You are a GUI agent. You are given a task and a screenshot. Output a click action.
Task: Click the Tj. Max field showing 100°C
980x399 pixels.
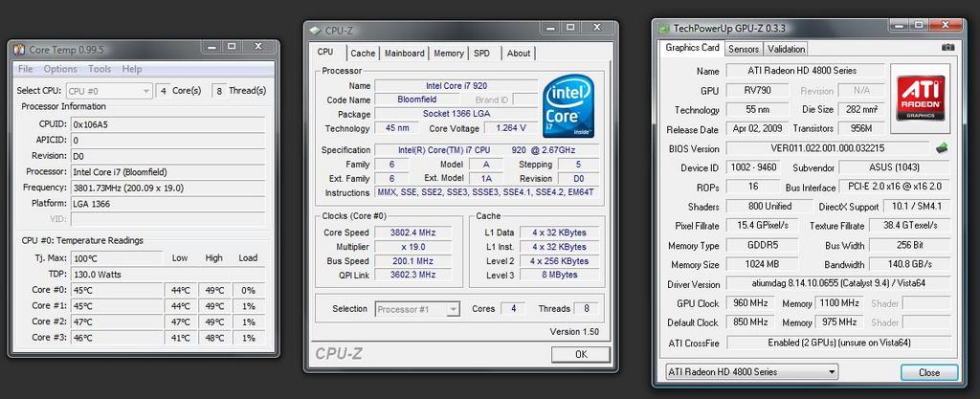click(x=116, y=258)
